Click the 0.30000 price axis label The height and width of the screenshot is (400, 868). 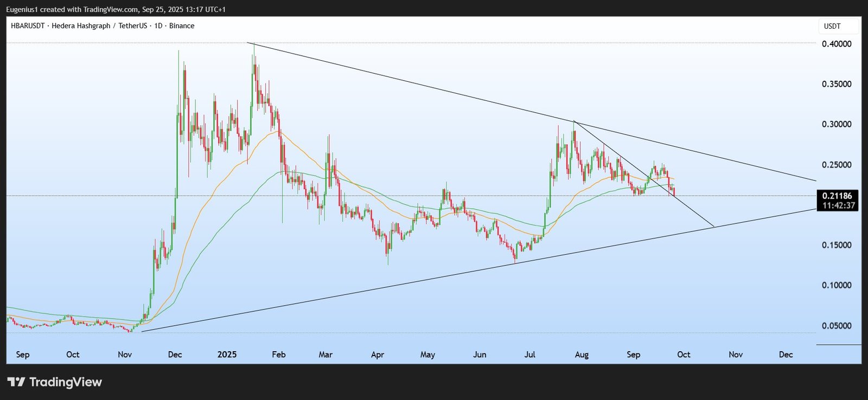(x=836, y=124)
